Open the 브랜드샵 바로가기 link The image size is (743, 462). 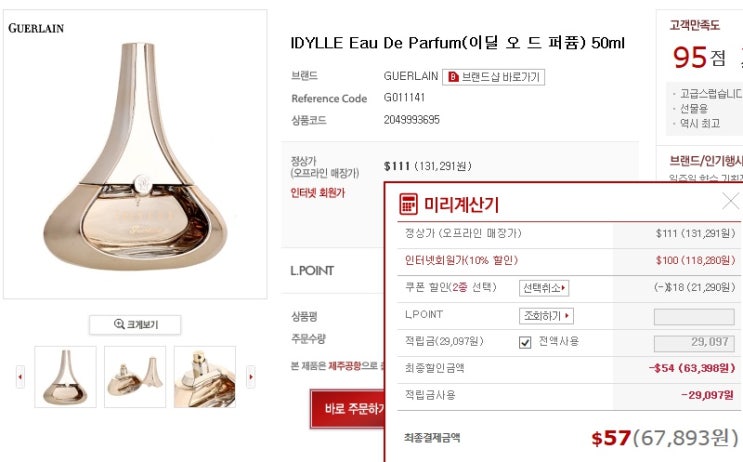point(493,77)
